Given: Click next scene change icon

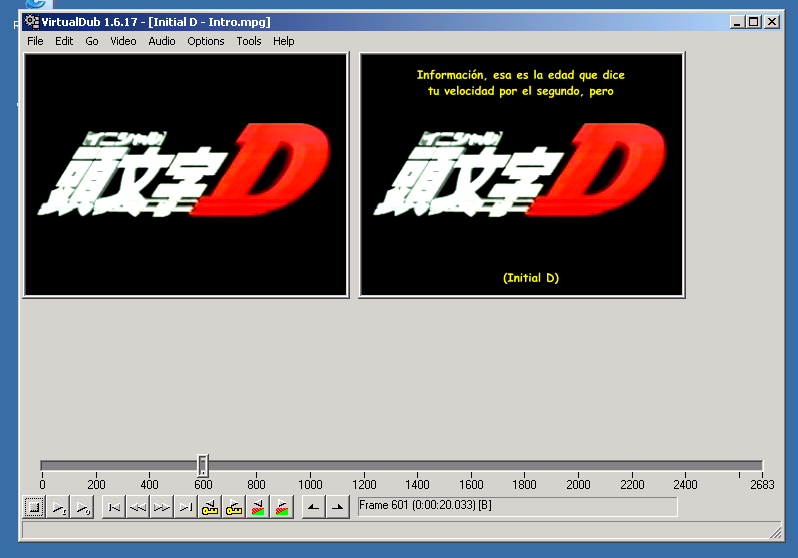Looking at the screenshot, I should (281, 507).
